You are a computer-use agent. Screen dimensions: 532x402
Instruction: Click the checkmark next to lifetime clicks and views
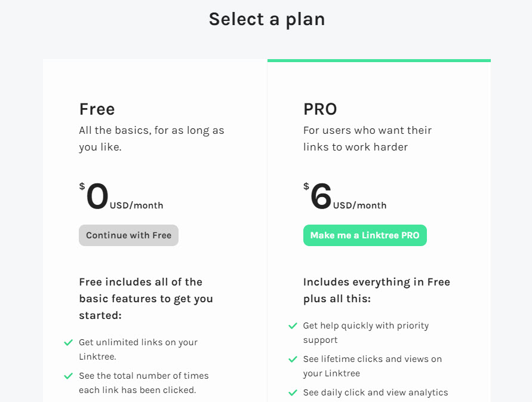(293, 360)
